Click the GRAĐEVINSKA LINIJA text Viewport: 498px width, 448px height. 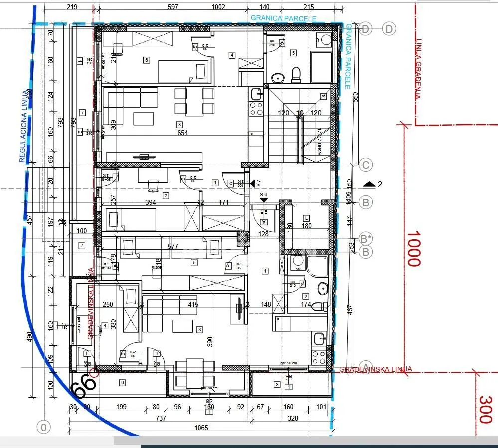[x=375, y=369]
